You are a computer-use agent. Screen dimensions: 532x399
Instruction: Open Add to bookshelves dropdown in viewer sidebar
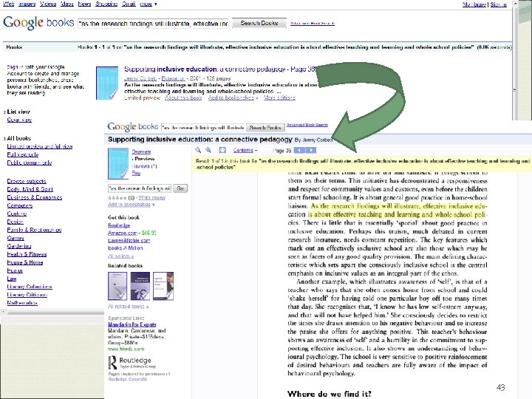tap(132, 205)
